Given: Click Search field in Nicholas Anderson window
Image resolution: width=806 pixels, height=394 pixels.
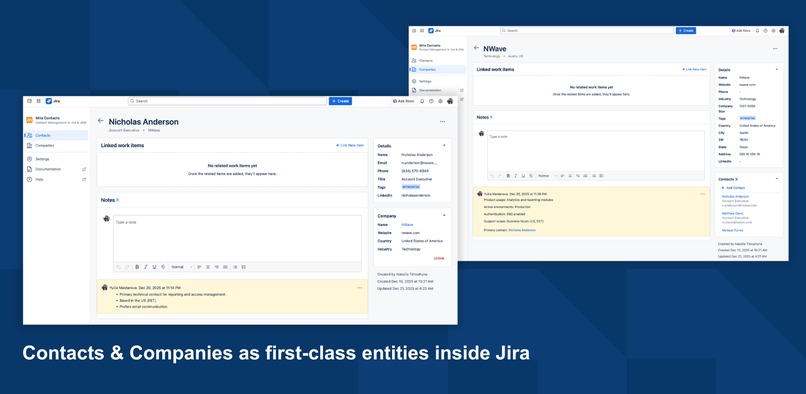Looking at the screenshot, I should tap(227, 101).
